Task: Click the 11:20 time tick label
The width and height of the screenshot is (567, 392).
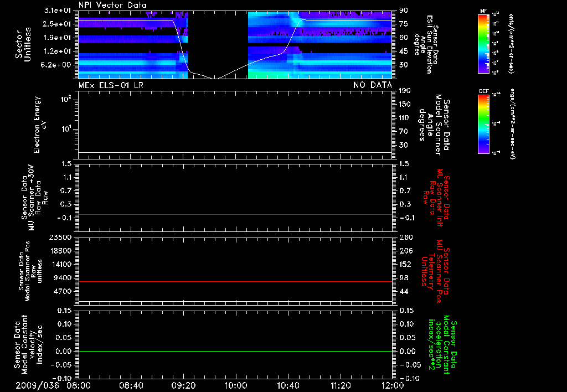Action: pyautogui.click(x=341, y=385)
